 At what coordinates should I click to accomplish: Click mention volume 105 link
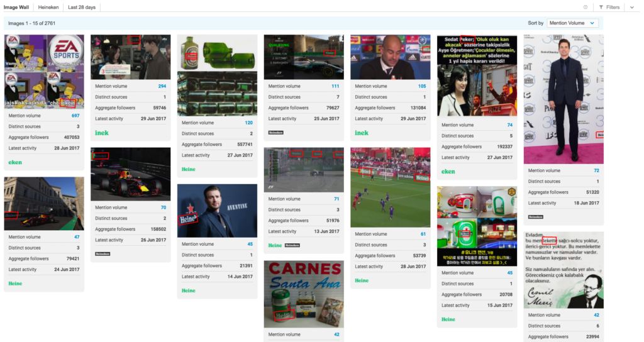pyautogui.click(x=422, y=86)
